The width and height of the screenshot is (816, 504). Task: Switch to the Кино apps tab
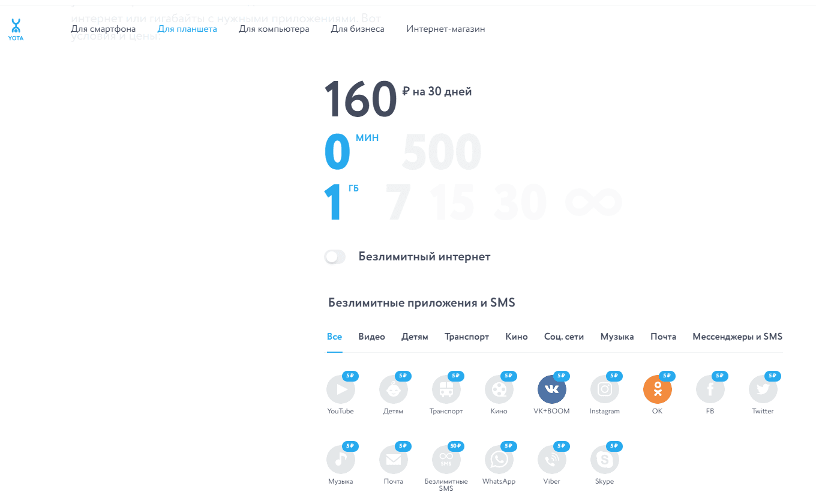(517, 337)
